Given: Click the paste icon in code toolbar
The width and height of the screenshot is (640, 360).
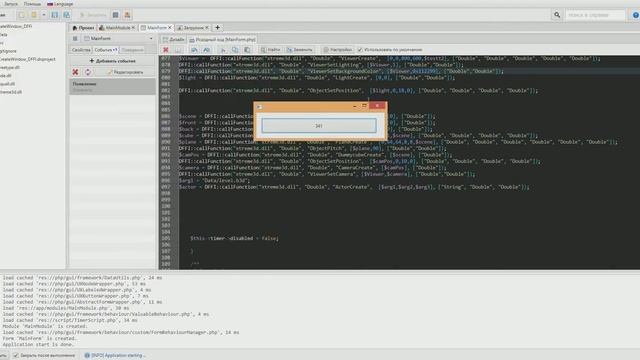Looking at the screenshot, I should [247, 50].
